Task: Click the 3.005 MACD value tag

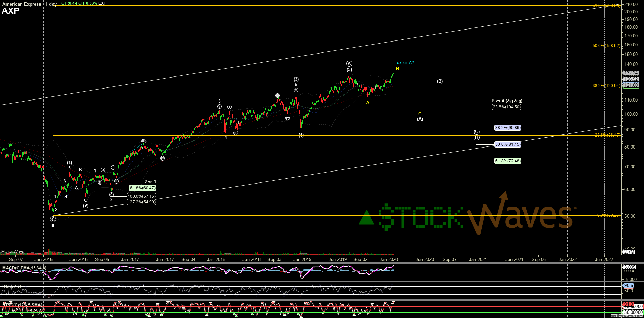Action: point(630,267)
